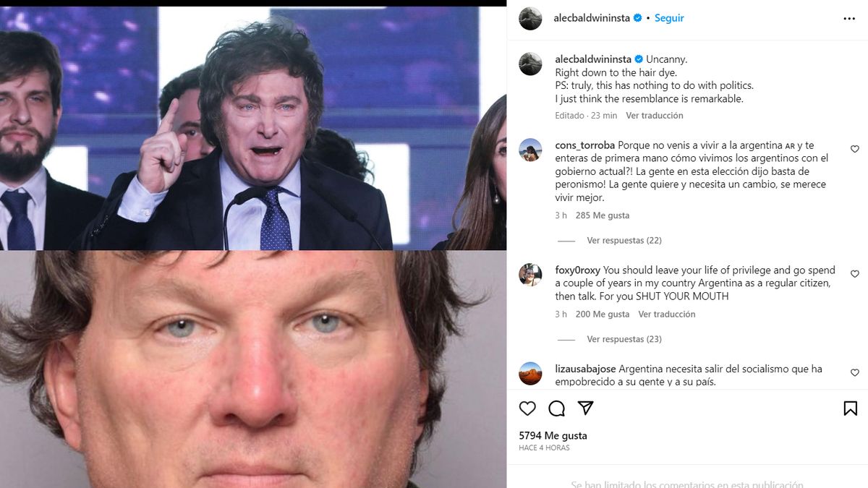Like foxy0roxy's comment heart
The image size is (868, 488).
click(x=855, y=274)
